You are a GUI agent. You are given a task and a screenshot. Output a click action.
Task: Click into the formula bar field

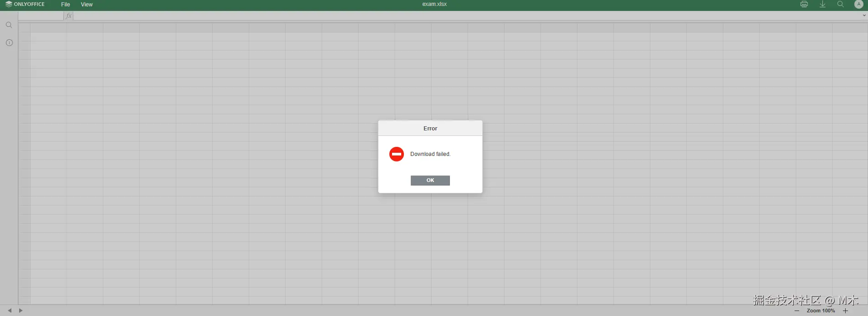tap(467, 16)
